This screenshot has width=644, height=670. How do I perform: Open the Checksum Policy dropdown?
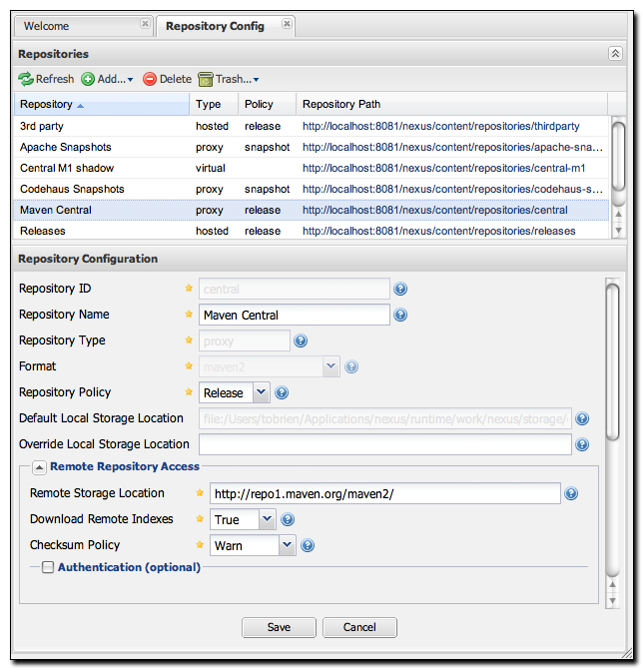(287, 546)
